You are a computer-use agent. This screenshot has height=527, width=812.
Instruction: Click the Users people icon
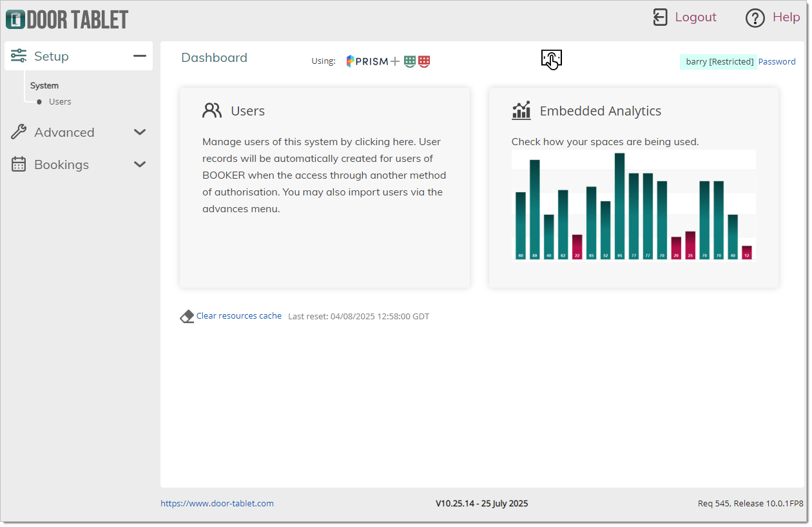[211, 111]
